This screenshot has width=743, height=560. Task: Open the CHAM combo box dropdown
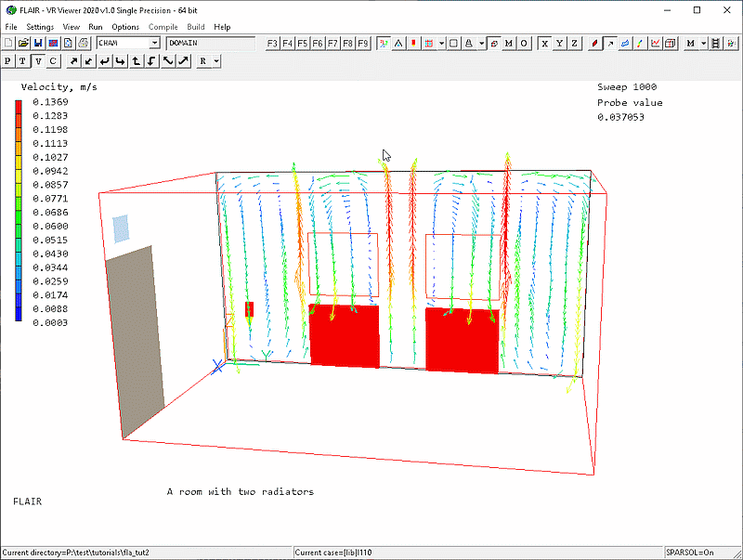[x=154, y=43]
